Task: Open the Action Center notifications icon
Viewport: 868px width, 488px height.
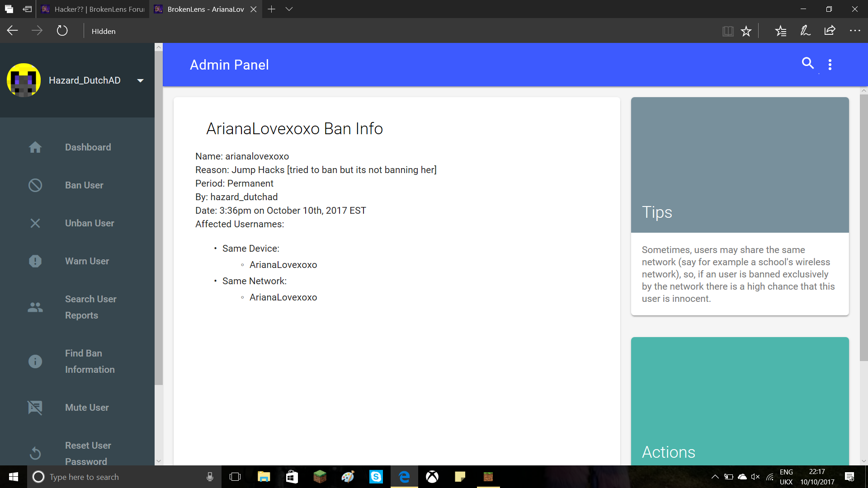Action: pyautogui.click(x=849, y=477)
